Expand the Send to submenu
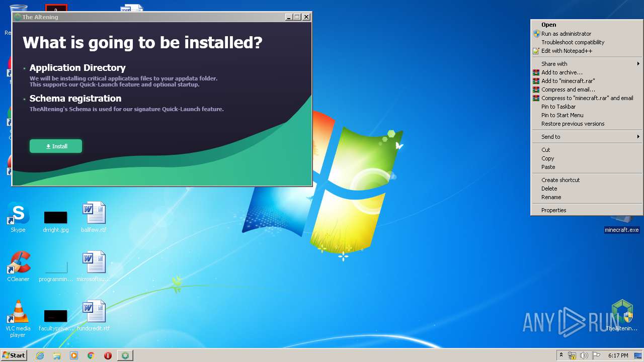 tap(587, 137)
